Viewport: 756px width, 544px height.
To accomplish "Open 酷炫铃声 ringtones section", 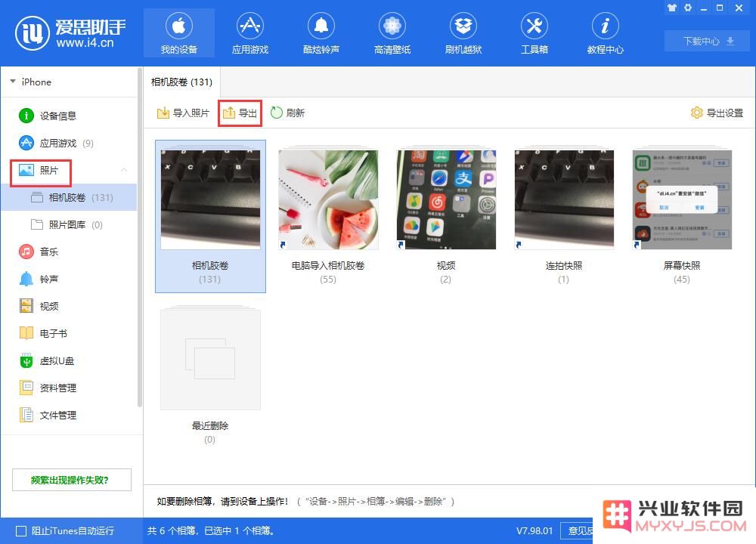I will (x=321, y=32).
